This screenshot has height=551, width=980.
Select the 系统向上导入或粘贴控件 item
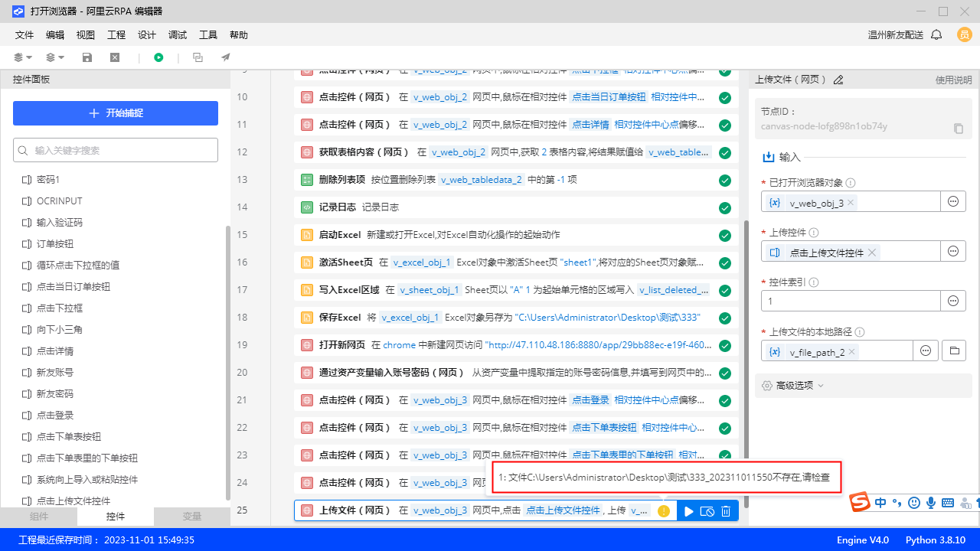[x=87, y=479]
